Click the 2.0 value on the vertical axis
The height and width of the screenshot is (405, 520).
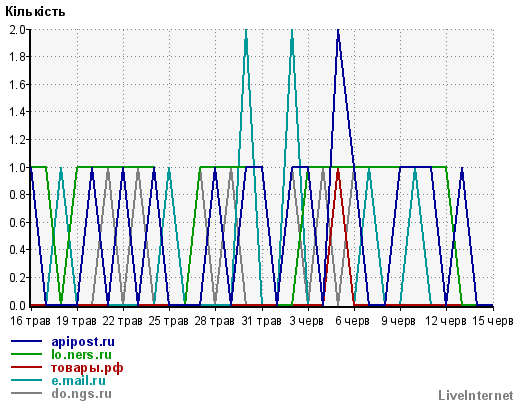point(17,30)
